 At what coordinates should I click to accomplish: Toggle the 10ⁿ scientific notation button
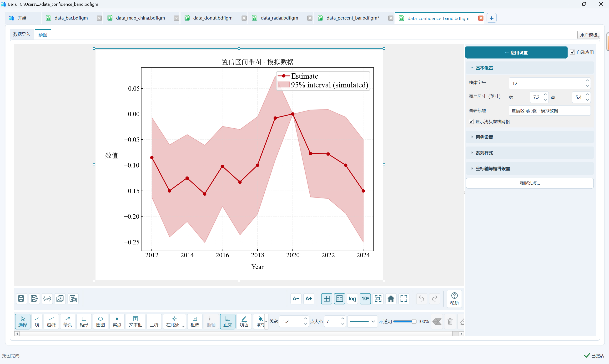coord(365,298)
